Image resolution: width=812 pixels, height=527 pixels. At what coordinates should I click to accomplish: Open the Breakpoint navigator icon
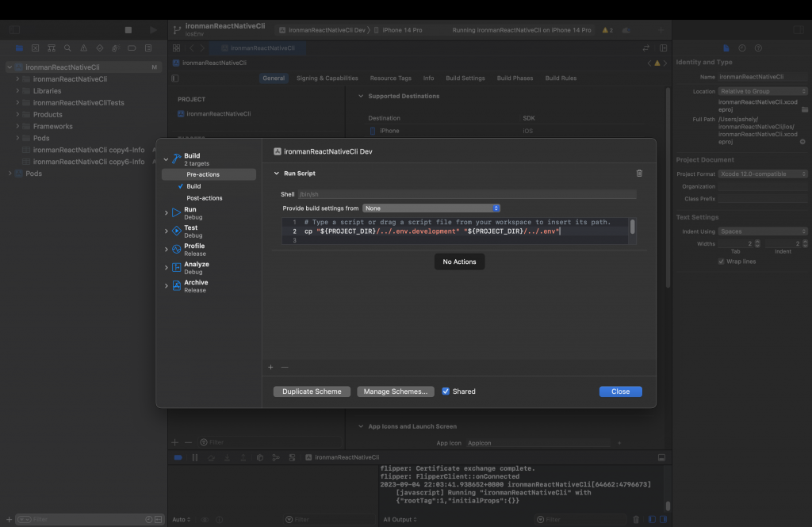(132, 48)
